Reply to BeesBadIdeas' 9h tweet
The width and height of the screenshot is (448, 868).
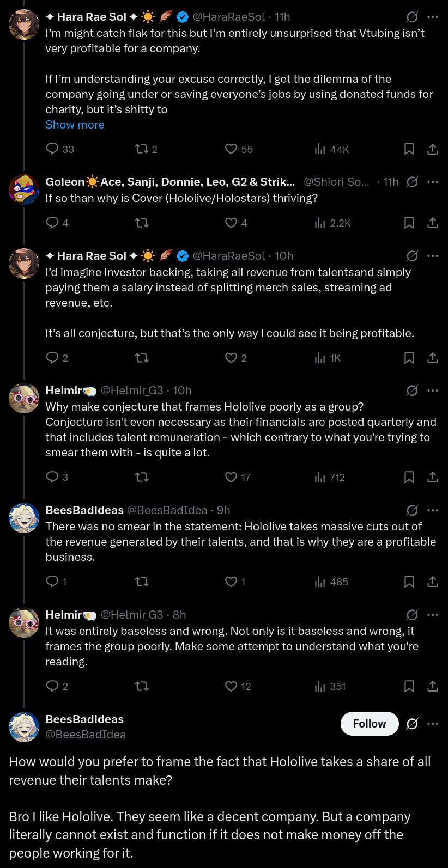click(x=53, y=582)
